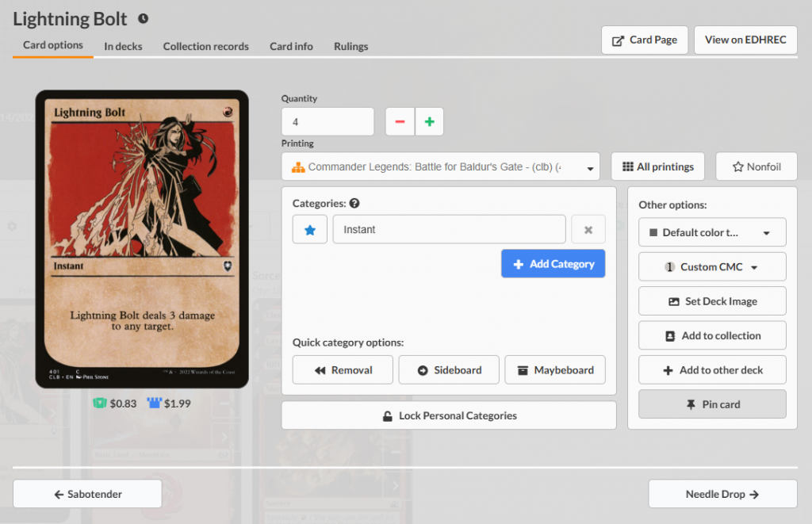Viewport: 812px width, 524px height.
Task: Increase quantity with the green plus icon
Action: pyautogui.click(x=429, y=121)
